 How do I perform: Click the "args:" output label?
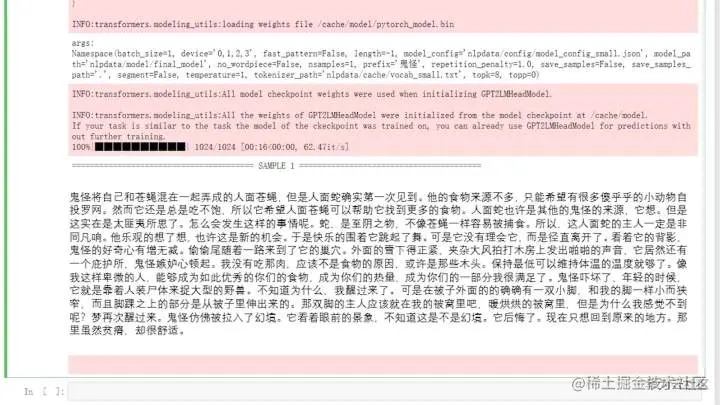[83, 43]
